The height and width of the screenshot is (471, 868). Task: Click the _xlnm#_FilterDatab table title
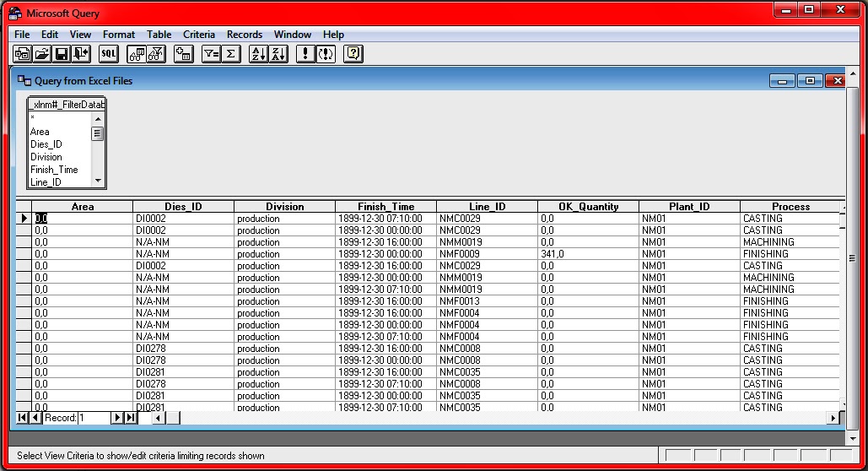tap(67, 104)
